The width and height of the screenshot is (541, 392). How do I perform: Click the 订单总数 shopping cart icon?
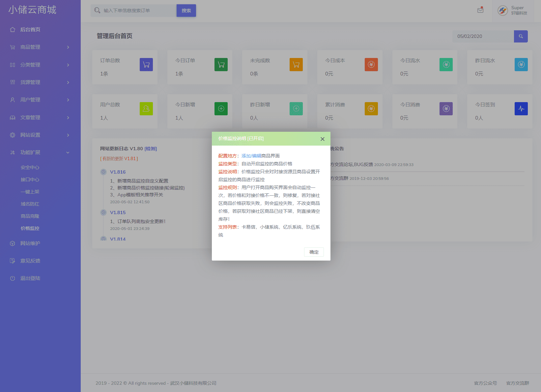tap(146, 65)
